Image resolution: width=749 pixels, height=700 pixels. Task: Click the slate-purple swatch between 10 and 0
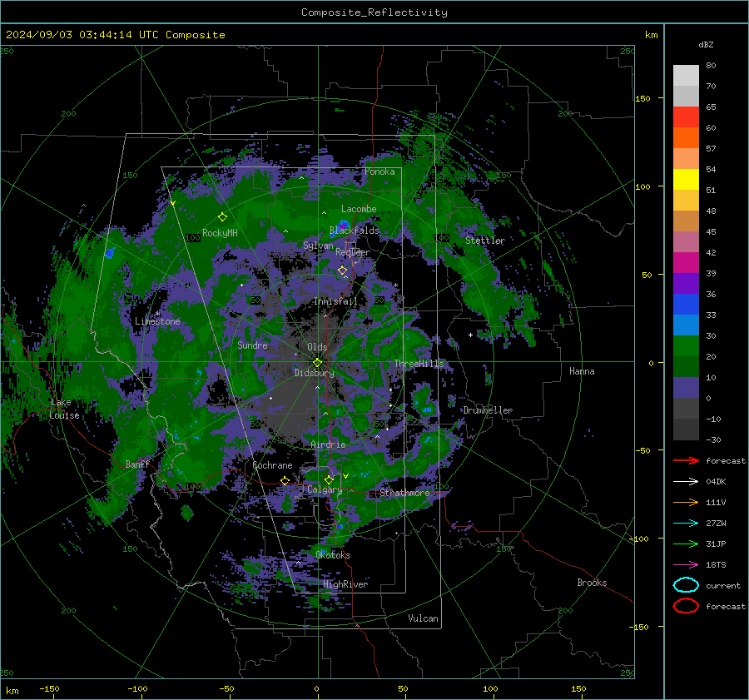[x=686, y=388]
